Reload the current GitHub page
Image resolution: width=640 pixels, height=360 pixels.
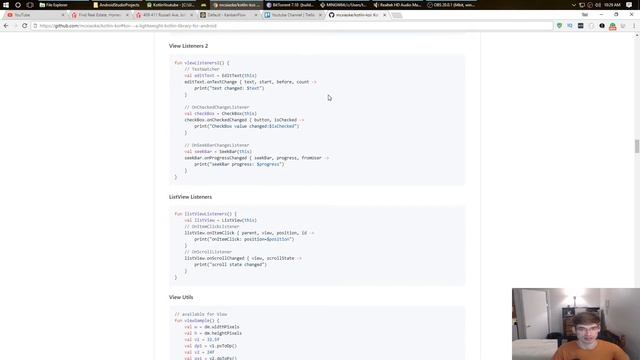click(24, 26)
